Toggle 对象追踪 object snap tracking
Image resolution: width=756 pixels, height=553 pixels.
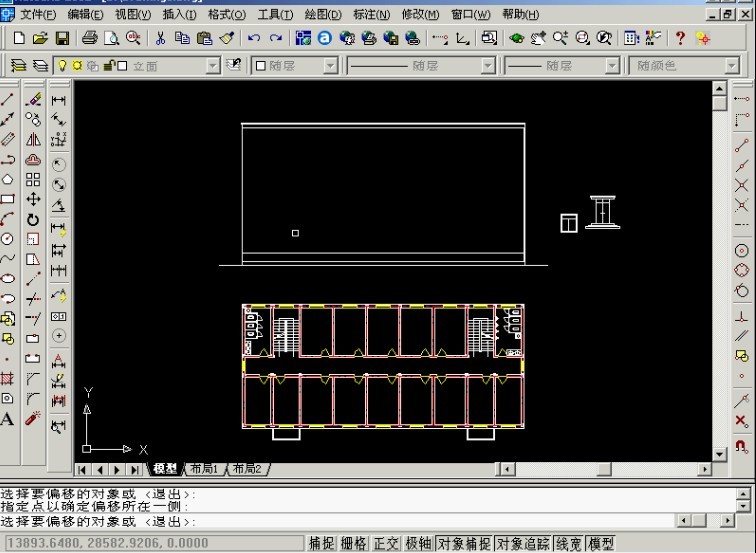523,543
